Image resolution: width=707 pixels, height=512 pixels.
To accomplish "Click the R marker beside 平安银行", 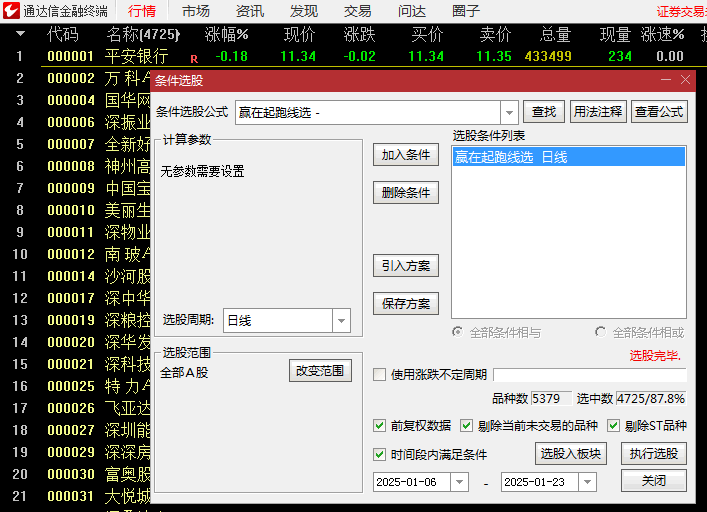I will click(194, 59).
